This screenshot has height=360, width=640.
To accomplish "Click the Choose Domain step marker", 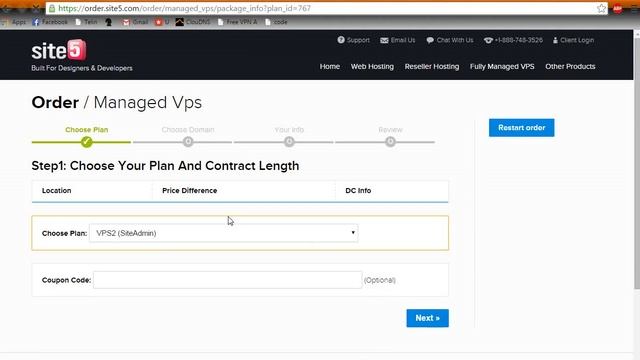I will 188,142.
